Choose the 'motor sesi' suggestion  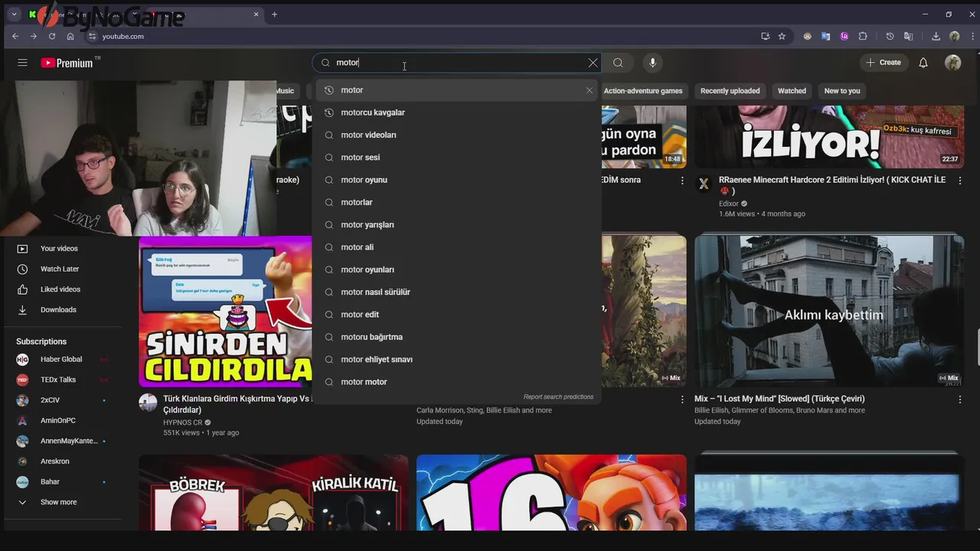click(x=457, y=158)
